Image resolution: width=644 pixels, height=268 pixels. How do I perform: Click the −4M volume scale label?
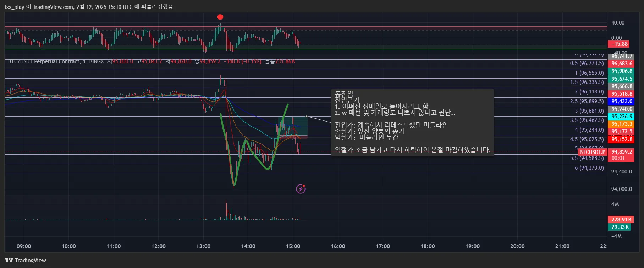click(616, 236)
